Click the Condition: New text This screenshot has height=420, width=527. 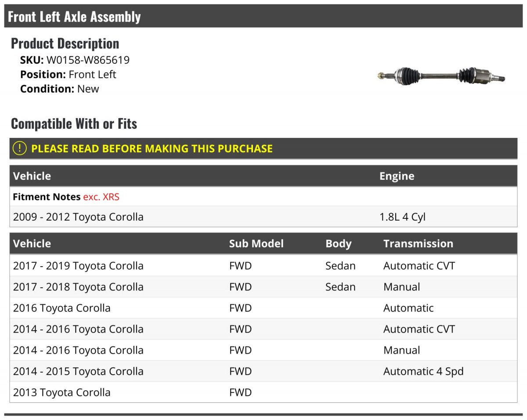(x=60, y=89)
